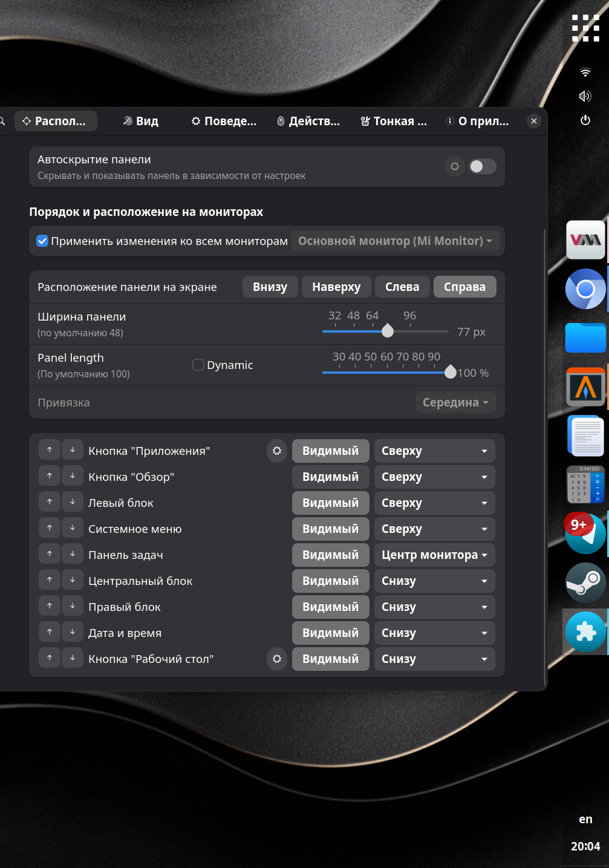Open the Files manager from the dock

[585, 338]
